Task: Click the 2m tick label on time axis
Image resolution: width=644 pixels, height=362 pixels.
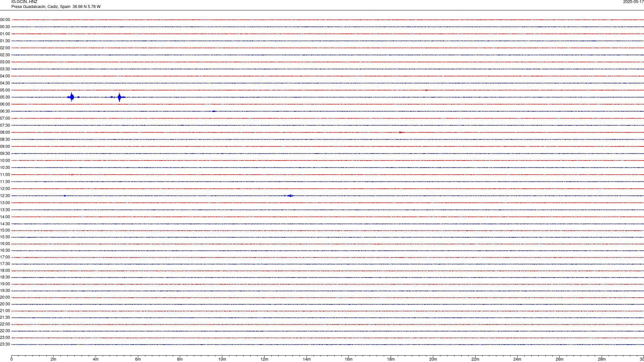Action: pyautogui.click(x=54, y=359)
